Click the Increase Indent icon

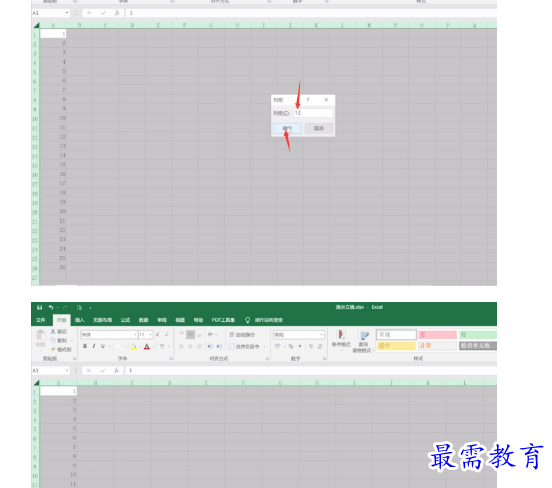[x=219, y=346]
